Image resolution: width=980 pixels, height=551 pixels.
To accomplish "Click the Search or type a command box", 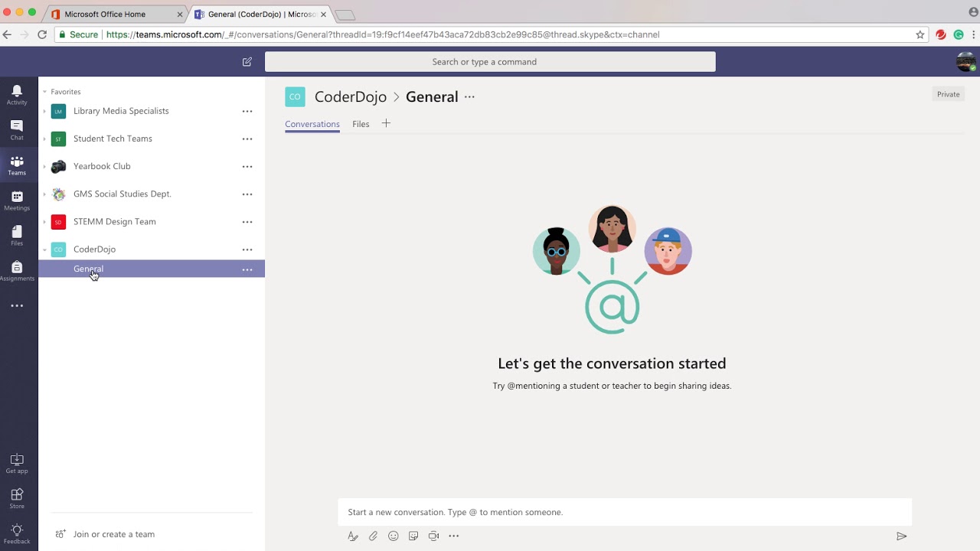I will point(490,62).
